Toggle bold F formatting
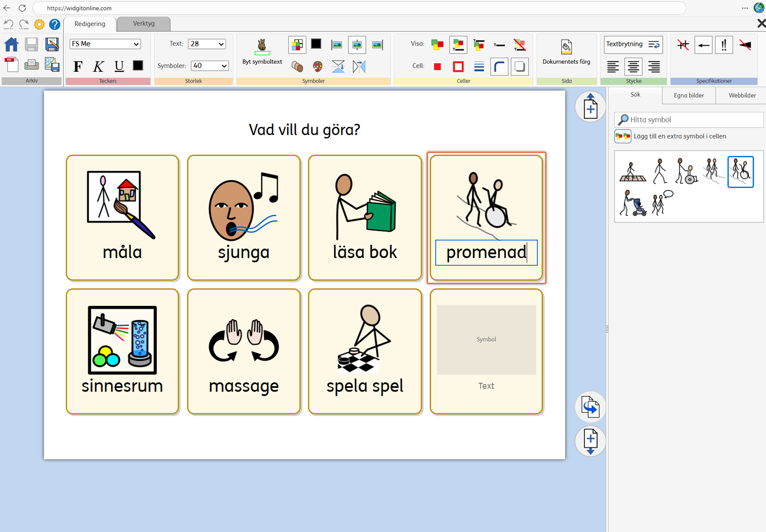The image size is (766, 532). coord(78,66)
